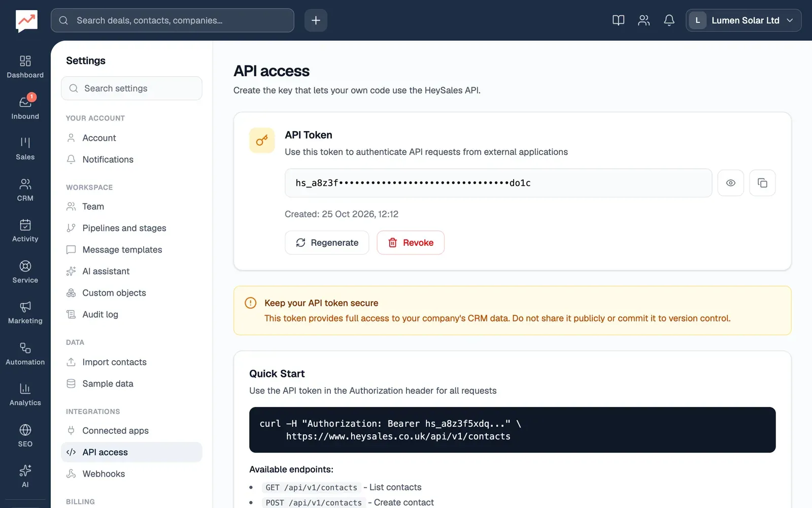The height and width of the screenshot is (508, 812).
Task: Open the Service section
Action: pos(25,272)
